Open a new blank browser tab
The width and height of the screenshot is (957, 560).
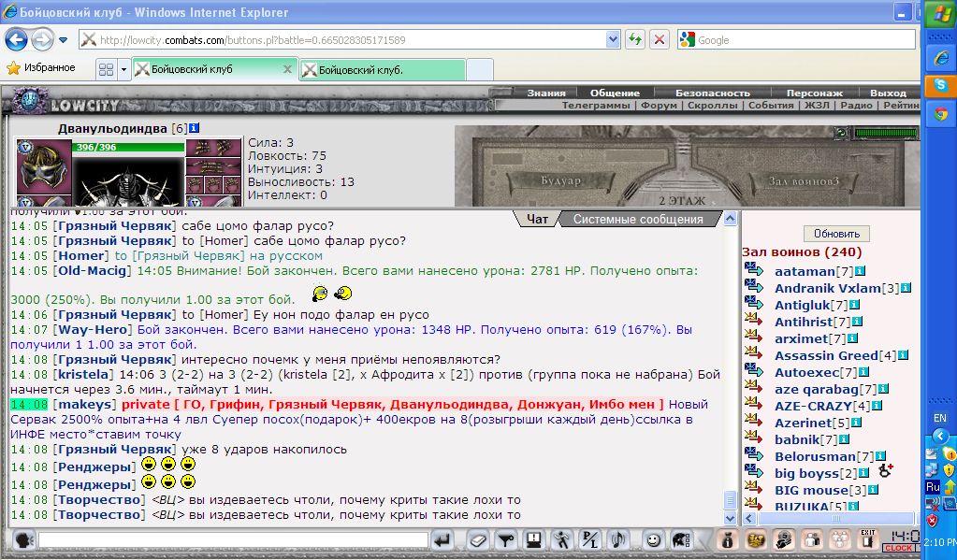tap(480, 69)
